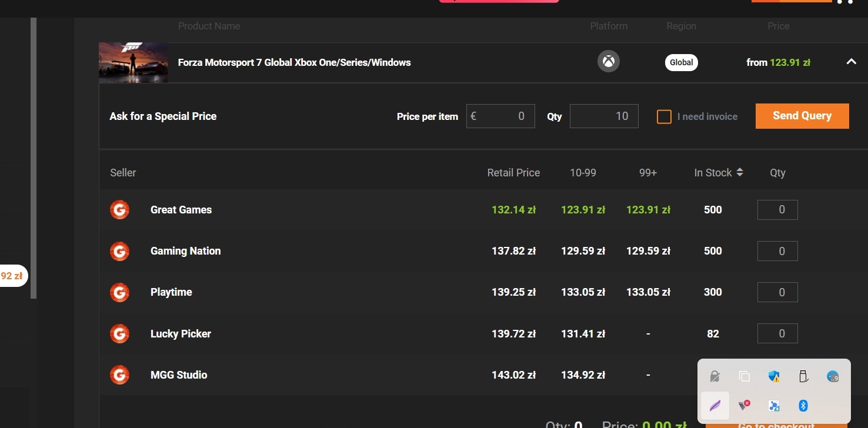Screen dimensions: 868x428
Task: Click the Great Games seller logo
Action: click(x=119, y=210)
